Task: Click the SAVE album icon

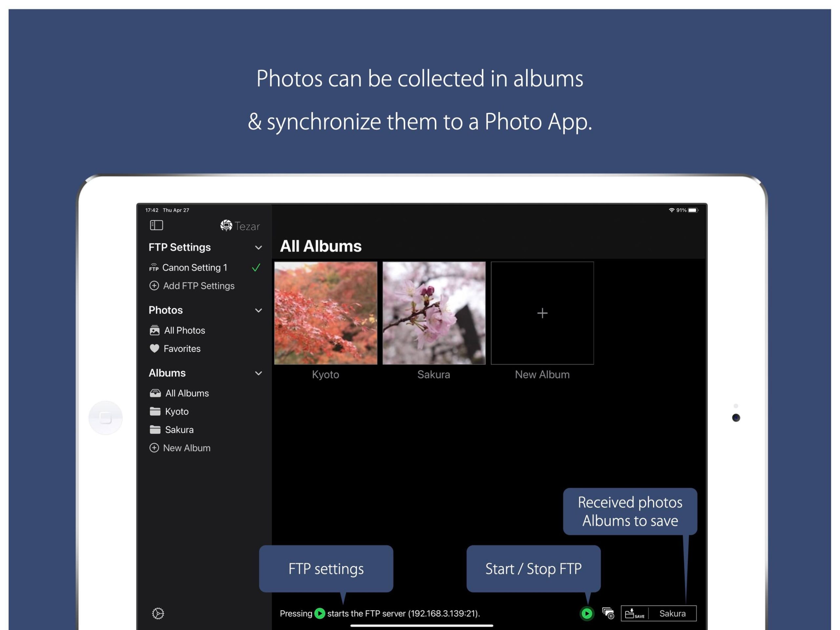Action: click(634, 613)
